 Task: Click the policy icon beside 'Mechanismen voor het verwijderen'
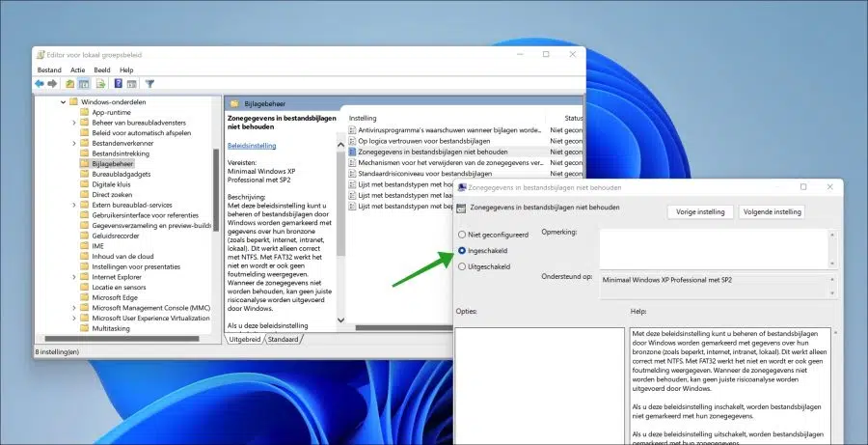point(352,162)
